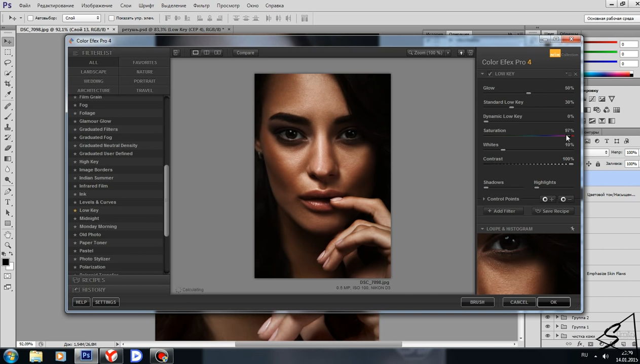Viewport: 640px width, 364px height.
Task: Switch to side-by-side preview mode
Action: [217, 53]
